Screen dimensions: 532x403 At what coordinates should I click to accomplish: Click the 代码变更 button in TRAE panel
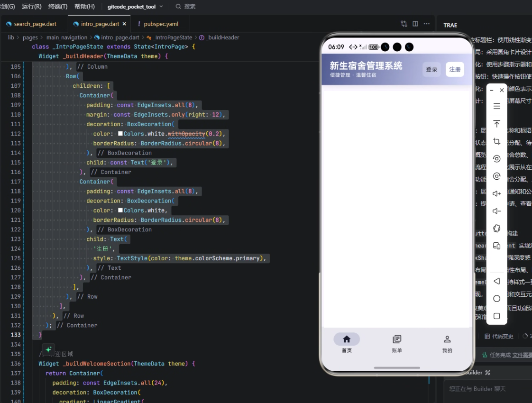tap(499, 336)
